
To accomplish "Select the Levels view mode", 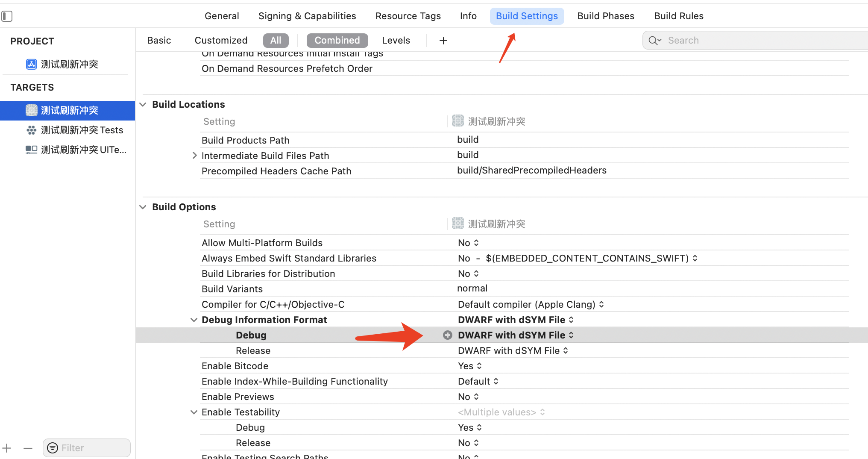I will click(x=396, y=40).
